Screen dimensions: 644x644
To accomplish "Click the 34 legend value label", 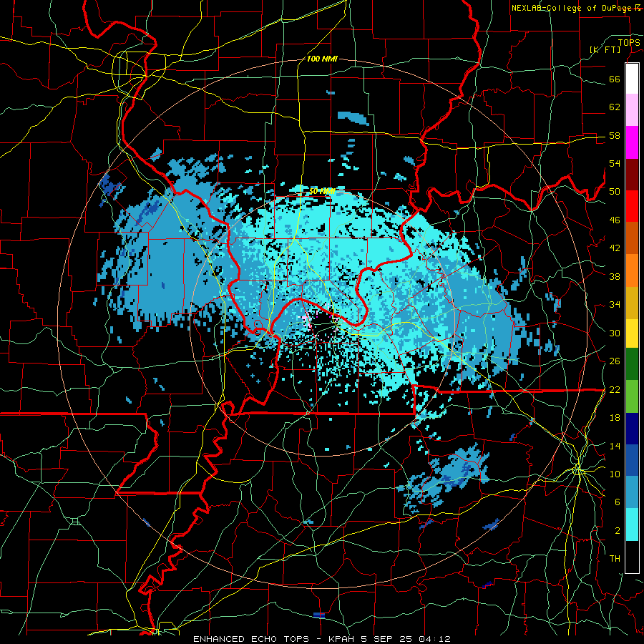I will [615, 305].
